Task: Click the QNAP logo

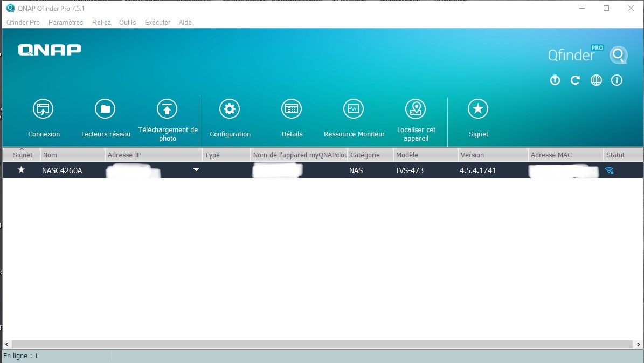Action: pyautogui.click(x=50, y=50)
